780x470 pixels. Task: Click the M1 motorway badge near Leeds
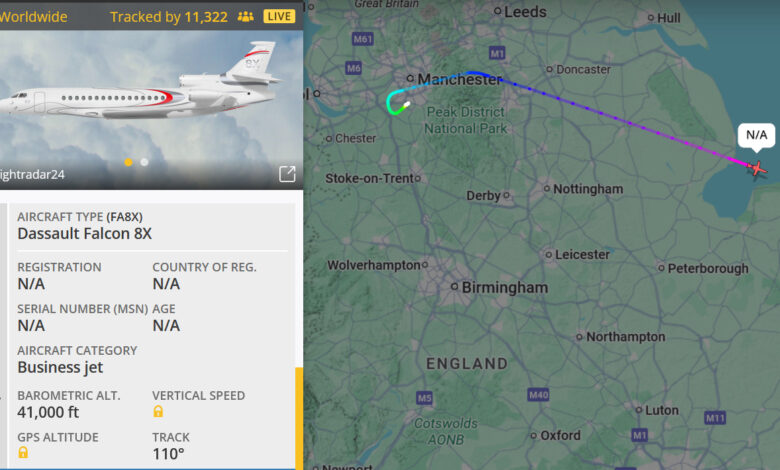[497, 53]
